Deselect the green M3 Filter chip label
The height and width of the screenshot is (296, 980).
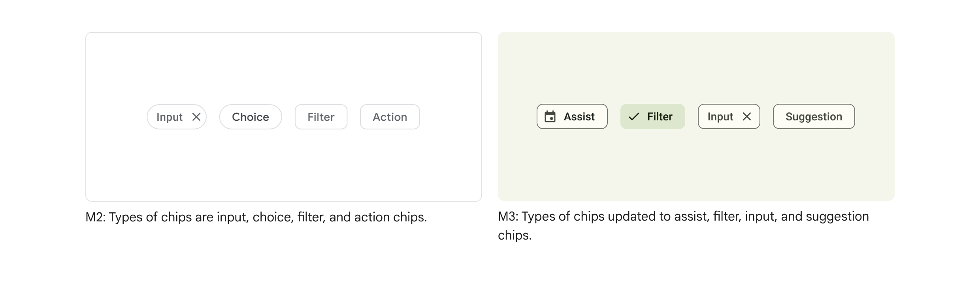click(x=660, y=116)
